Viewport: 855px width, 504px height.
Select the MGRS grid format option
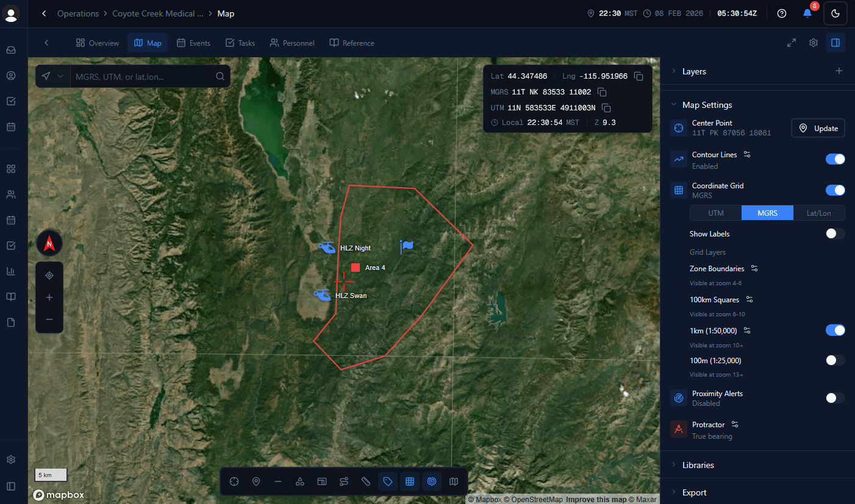coord(767,213)
